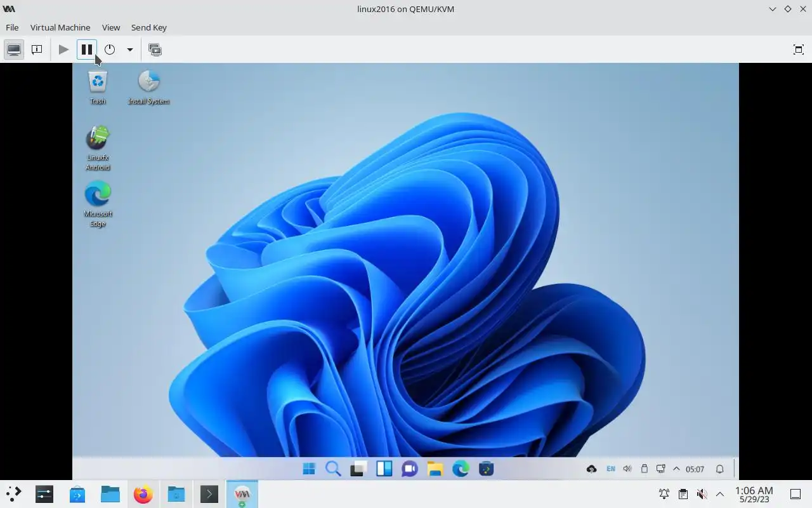Open the File menu

12,27
